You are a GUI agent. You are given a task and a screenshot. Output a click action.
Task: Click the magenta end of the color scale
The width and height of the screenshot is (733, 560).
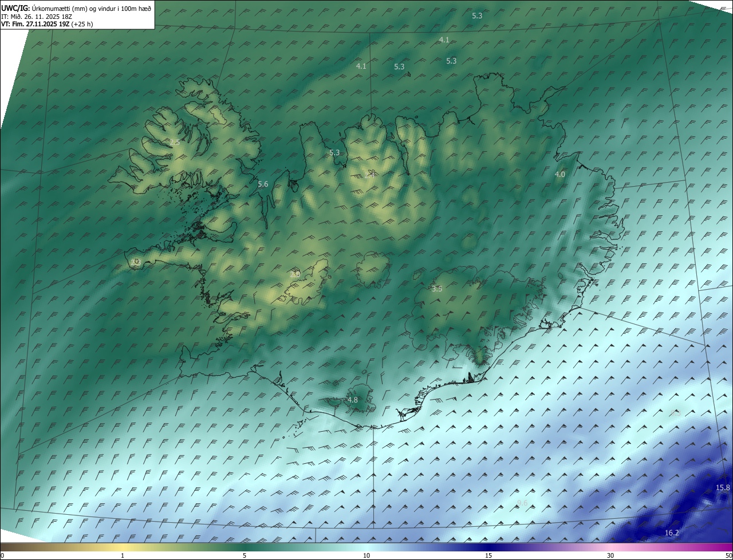[x=722, y=547]
